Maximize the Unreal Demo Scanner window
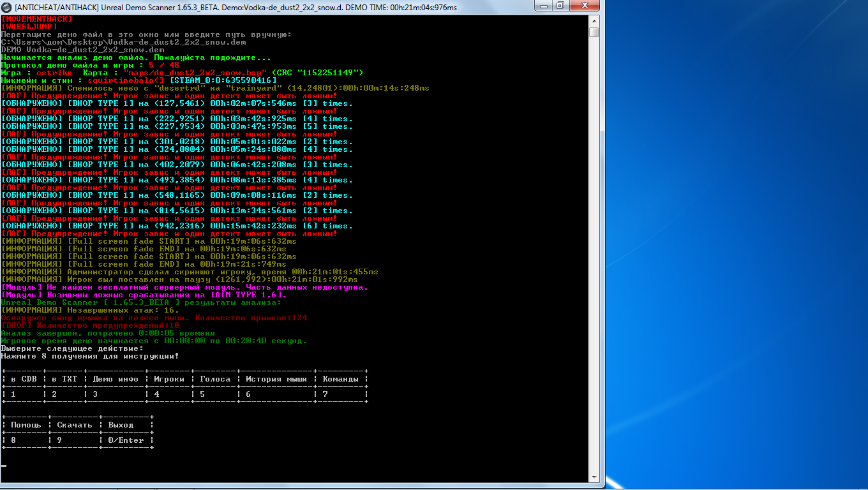Viewport: 868px width, 490px height. (560, 6)
